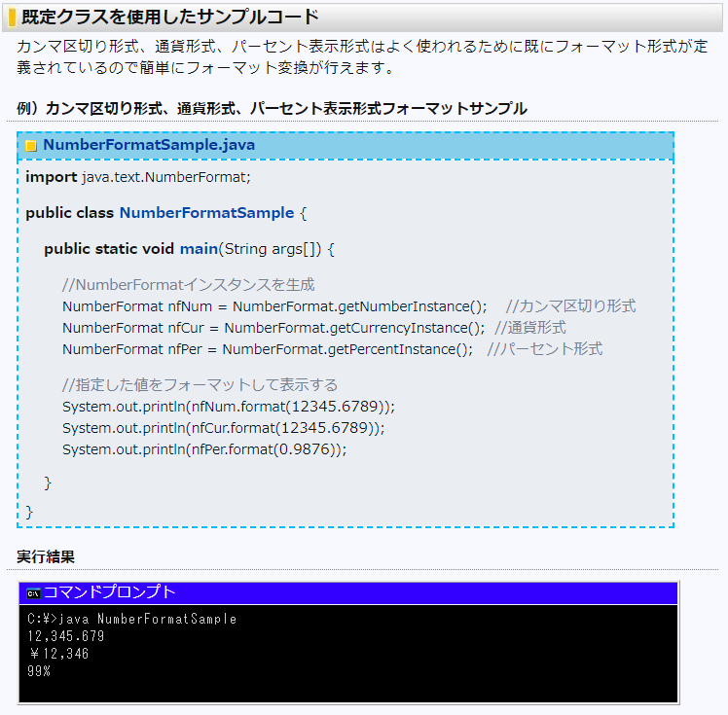This screenshot has height=715, width=728.
Task: Click the output value 12,345.679
Action: pyautogui.click(x=65, y=636)
